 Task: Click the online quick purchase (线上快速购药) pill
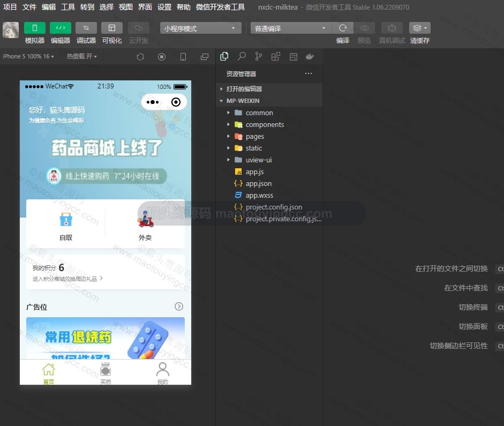(x=107, y=176)
